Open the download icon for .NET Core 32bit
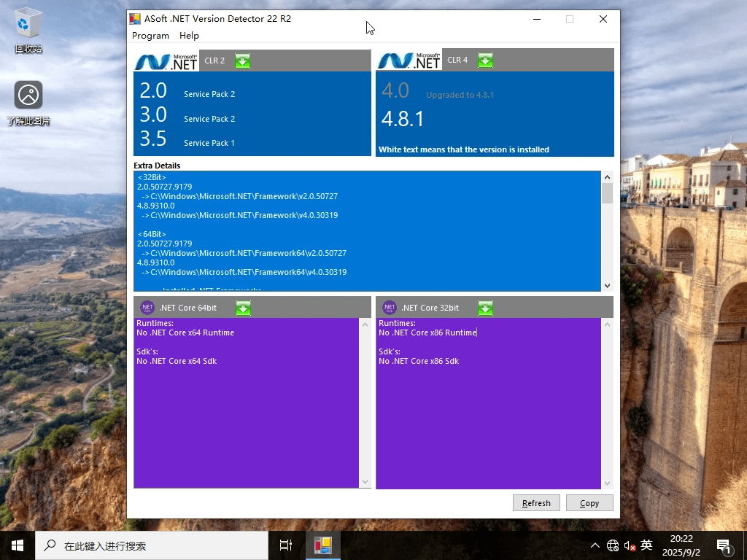 coord(485,308)
